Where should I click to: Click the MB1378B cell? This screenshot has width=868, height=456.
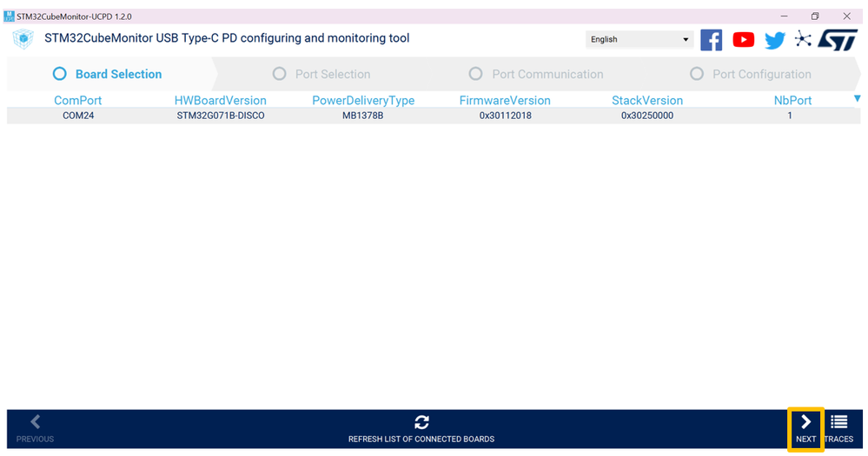[x=362, y=116]
